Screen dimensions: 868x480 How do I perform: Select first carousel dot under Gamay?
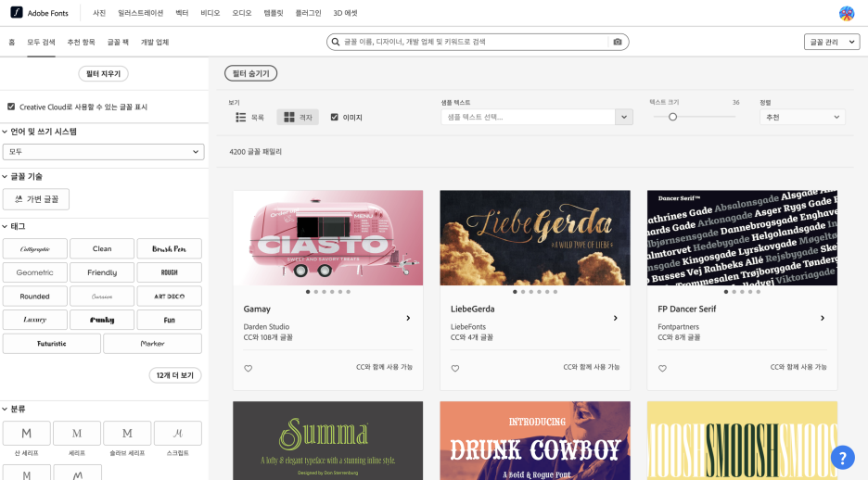click(308, 292)
